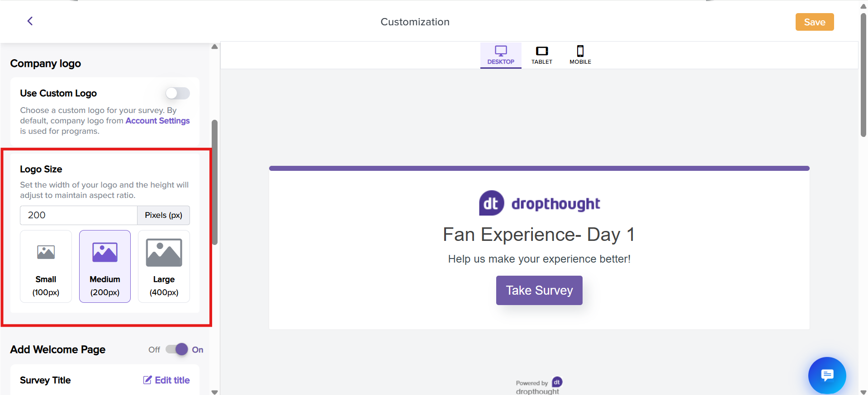The width and height of the screenshot is (868, 395).
Task: Turn off the Add Welcome Page toggle
Action: [177, 349]
